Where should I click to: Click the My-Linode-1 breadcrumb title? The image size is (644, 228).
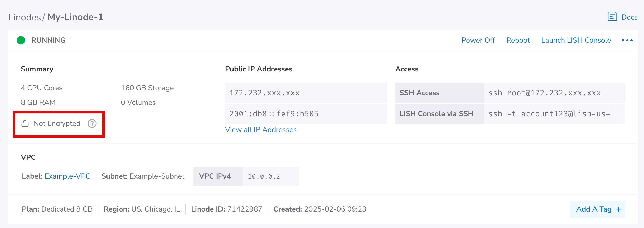75,17
